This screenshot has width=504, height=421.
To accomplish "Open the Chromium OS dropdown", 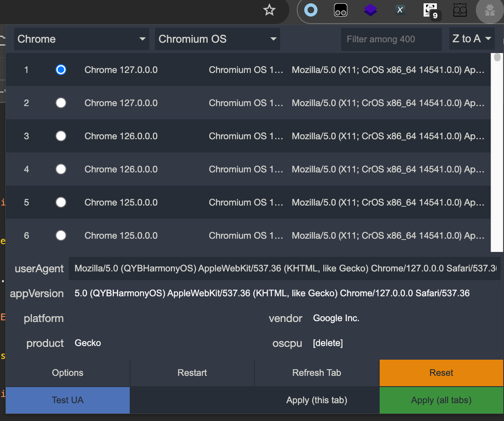I will point(218,39).
